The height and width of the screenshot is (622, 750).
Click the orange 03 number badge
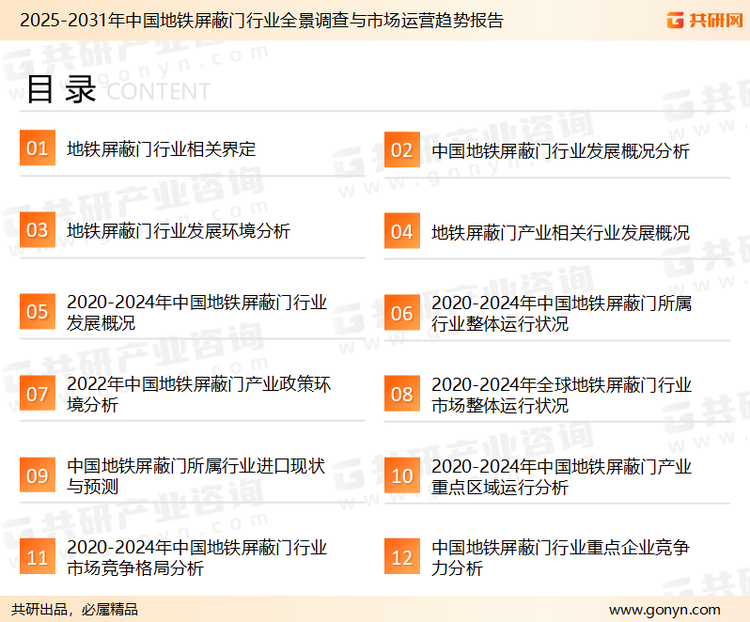click(37, 230)
